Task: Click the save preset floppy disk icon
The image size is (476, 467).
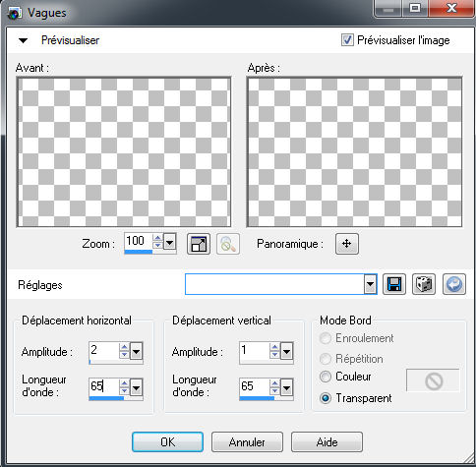Action: click(394, 284)
